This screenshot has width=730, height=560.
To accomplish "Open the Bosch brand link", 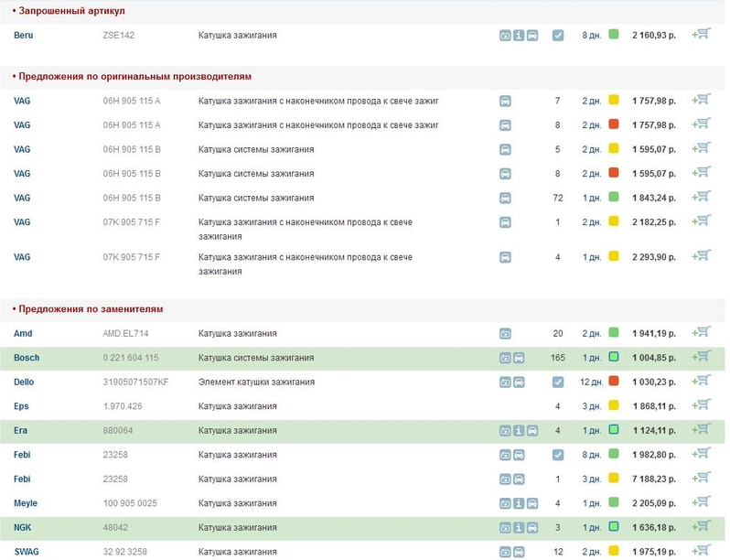I will 27,358.
